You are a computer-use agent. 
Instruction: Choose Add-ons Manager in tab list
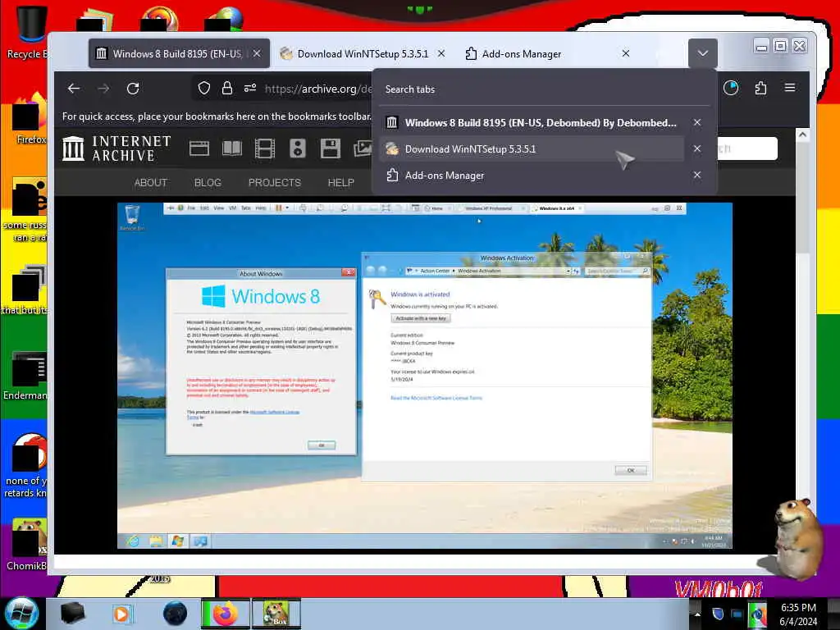tap(532, 176)
